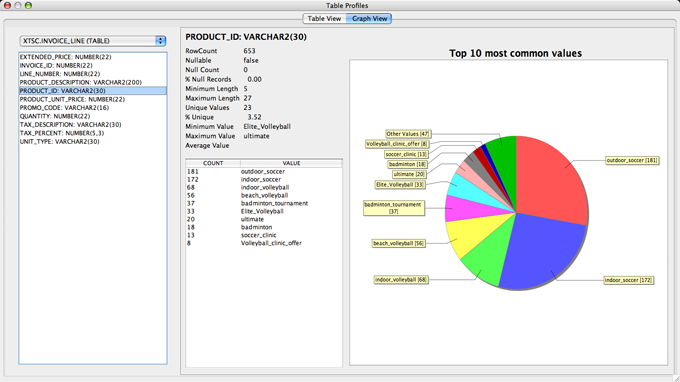
Task: Select the Volleyball_clinic_offer row in table
Action: pyautogui.click(x=264, y=243)
